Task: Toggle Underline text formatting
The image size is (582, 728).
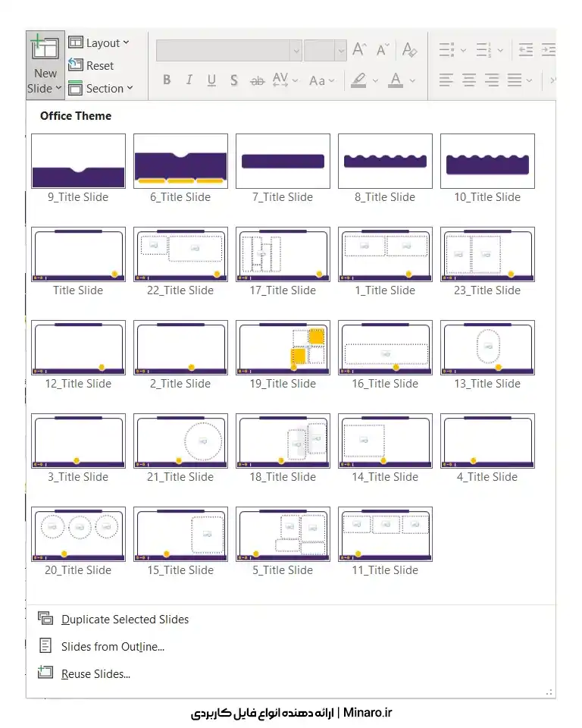Action: [211, 80]
